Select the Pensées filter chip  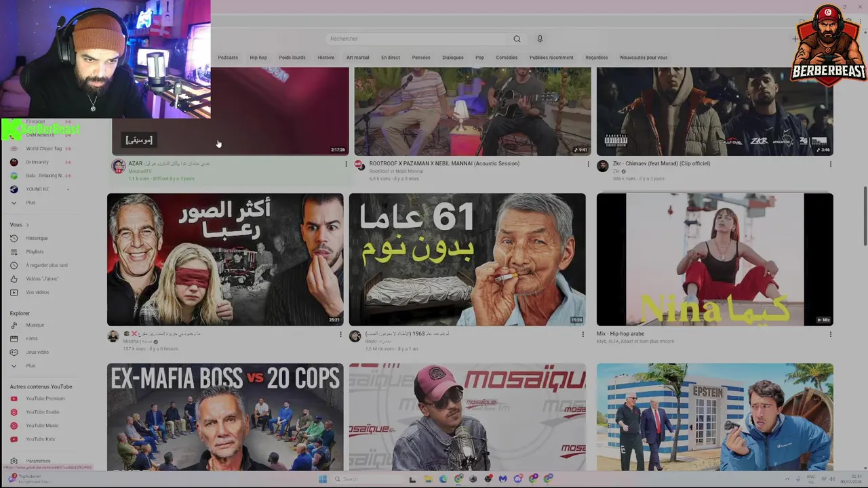[x=421, y=58]
